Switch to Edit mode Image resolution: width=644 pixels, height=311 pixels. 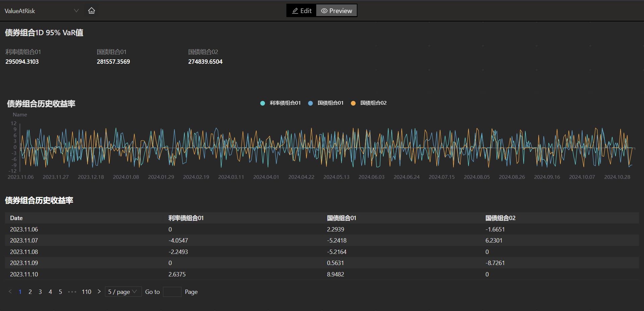[302, 11]
